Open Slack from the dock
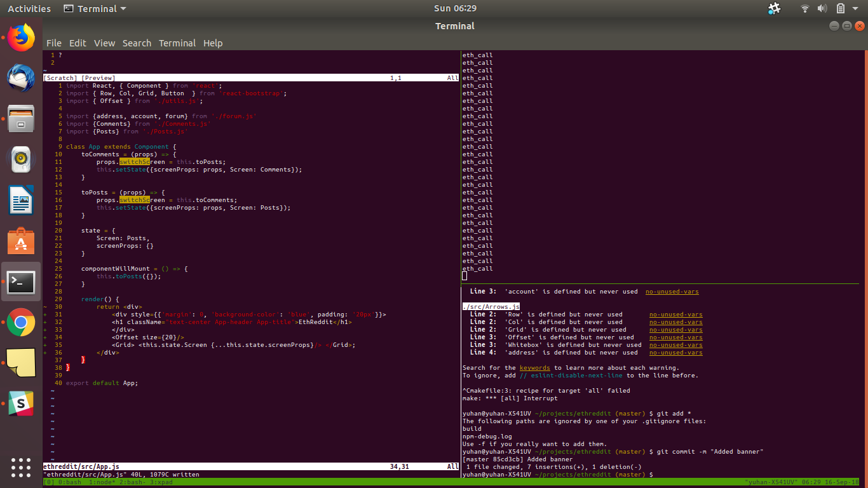The image size is (868, 488). tap(21, 403)
